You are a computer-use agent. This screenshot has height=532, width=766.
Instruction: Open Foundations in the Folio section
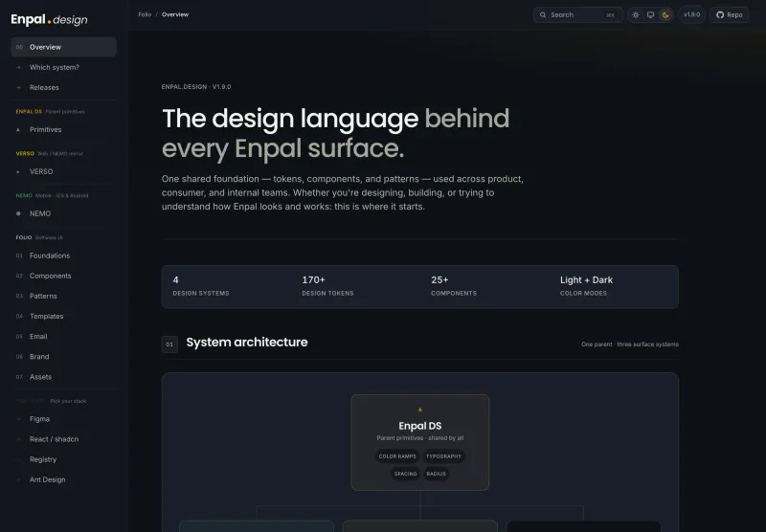click(x=63, y=255)
